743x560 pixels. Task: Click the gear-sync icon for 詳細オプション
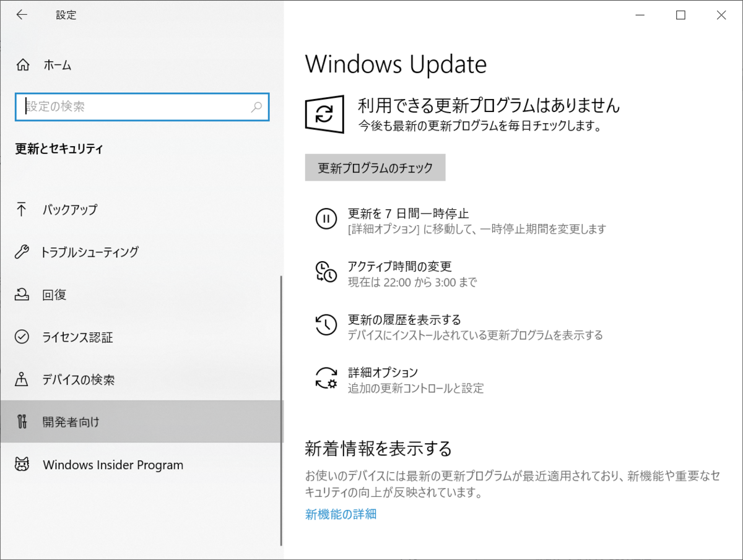click(x=326, y=378)
